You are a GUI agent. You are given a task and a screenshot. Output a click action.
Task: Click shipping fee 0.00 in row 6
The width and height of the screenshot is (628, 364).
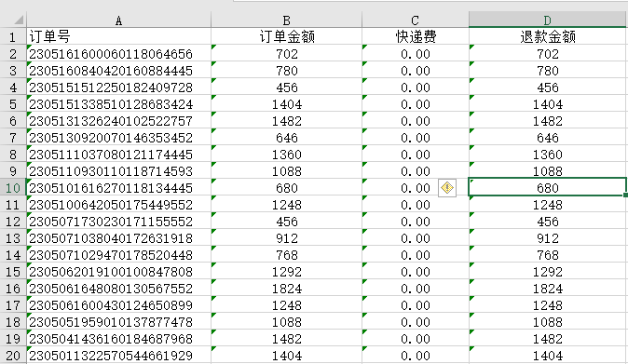(x=416, y=120)
